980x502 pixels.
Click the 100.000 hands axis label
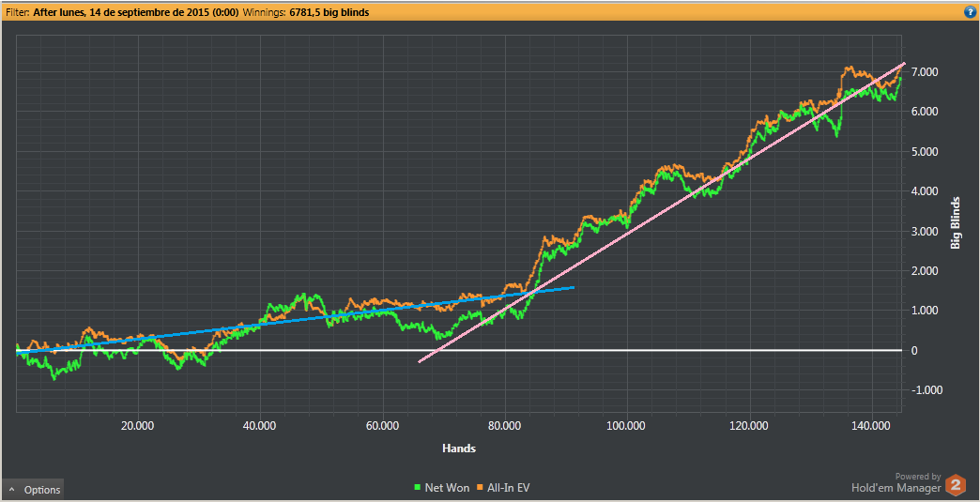tap(626, 425)
